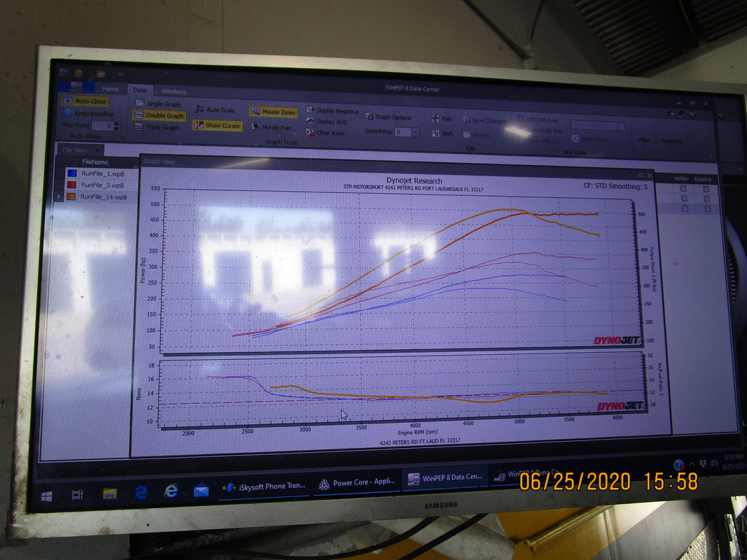Increase Max Runs with the stepper
The height and width of the screenshot is (560, 747).
click(x=117, y=124)
